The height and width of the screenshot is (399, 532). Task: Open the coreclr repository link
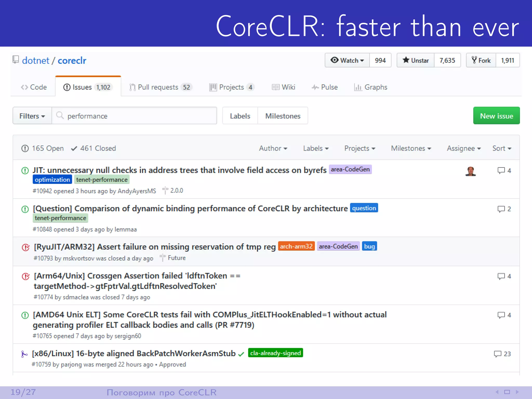pyautogui.click(x=72, y=61)
